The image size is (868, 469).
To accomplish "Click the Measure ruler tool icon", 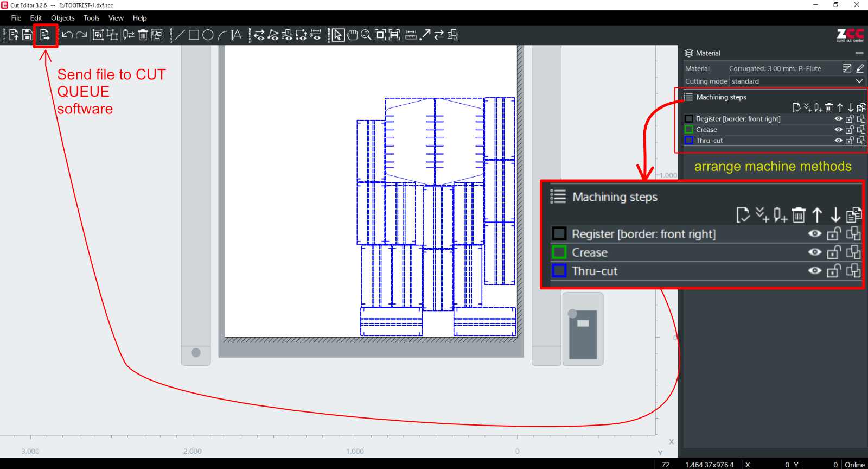I will pos(411,35).
